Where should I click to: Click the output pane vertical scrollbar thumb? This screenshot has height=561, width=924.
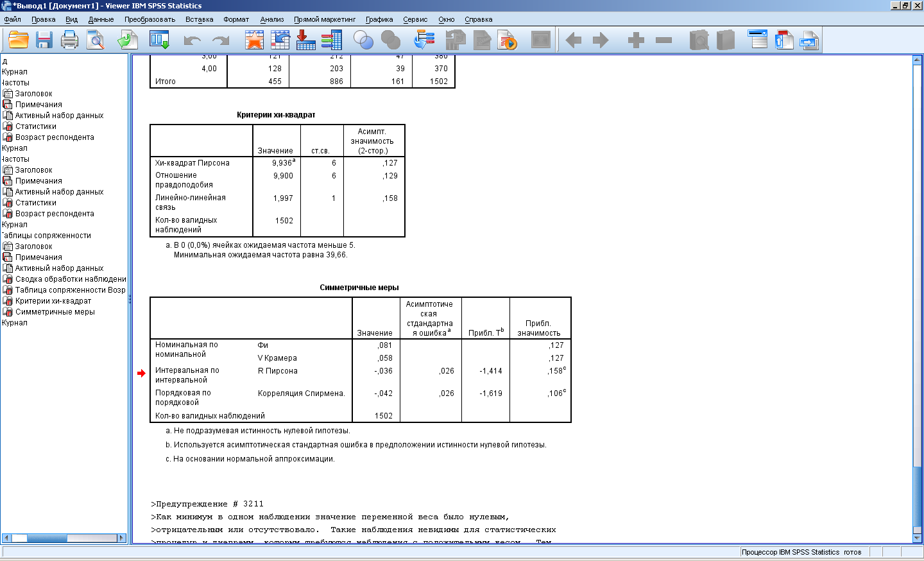[917, 496]
